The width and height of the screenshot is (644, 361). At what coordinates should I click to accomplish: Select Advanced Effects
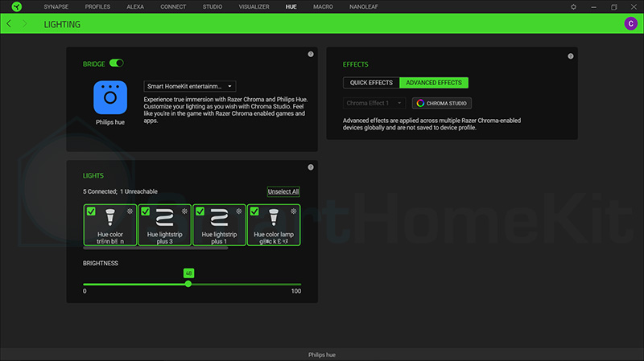(434, 83)
